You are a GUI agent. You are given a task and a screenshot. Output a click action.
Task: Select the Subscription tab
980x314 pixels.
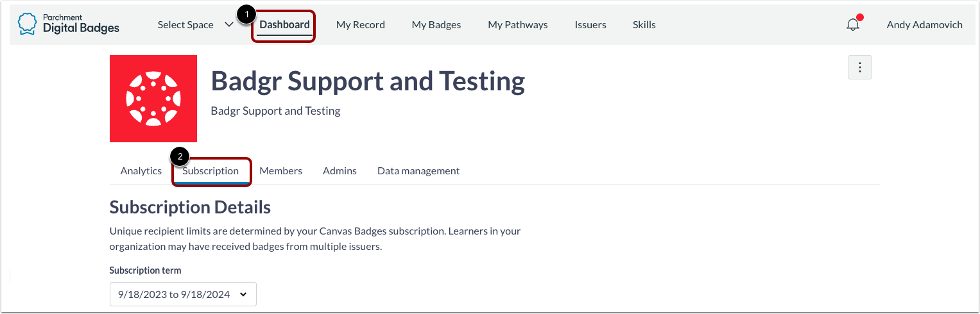(x=211, y=171)
